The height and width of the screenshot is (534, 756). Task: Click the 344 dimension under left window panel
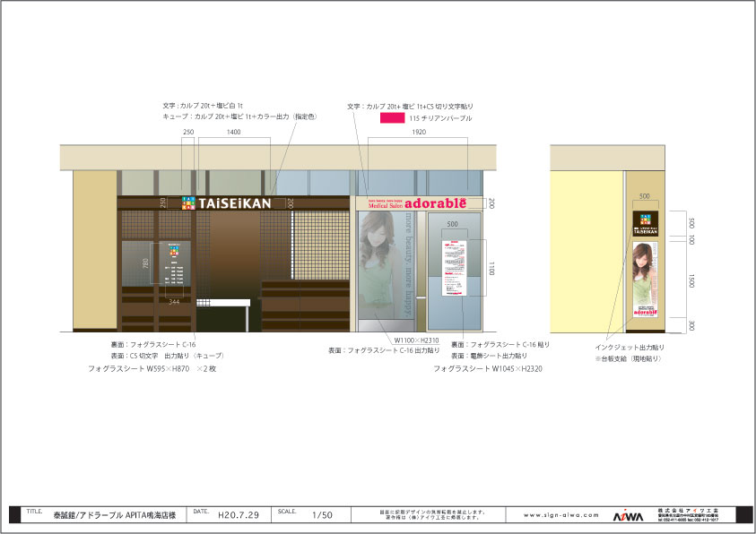[x=174, y=302]
